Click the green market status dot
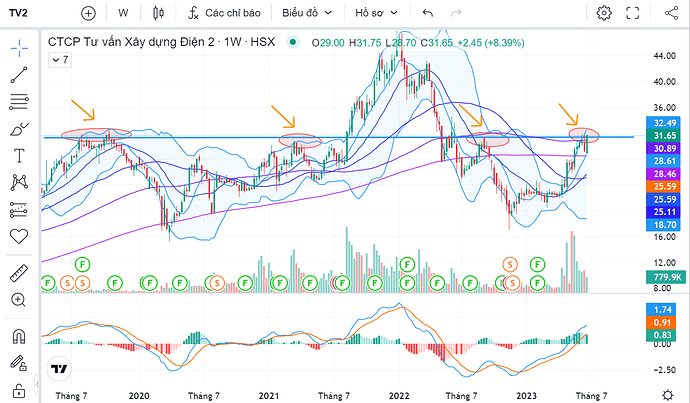690x403 pixels. [293, 43]
